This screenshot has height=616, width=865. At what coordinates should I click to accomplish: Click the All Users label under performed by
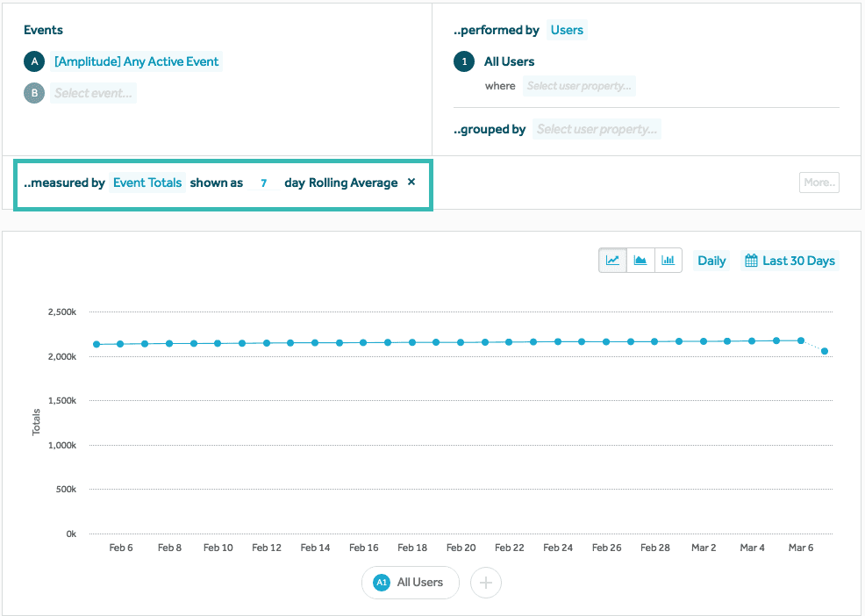click(x=511, y=61)
